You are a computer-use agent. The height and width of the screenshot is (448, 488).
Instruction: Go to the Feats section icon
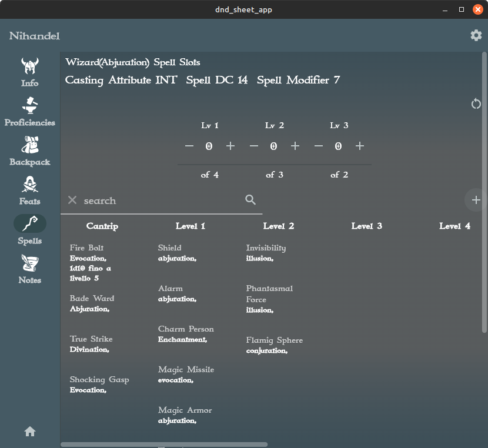[x=29, y=185]
